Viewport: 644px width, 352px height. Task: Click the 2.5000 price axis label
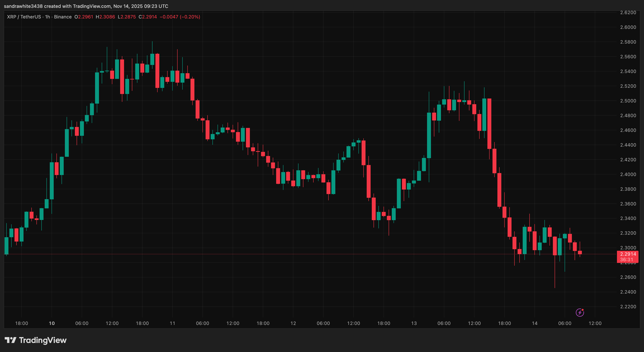click(628, 101)
